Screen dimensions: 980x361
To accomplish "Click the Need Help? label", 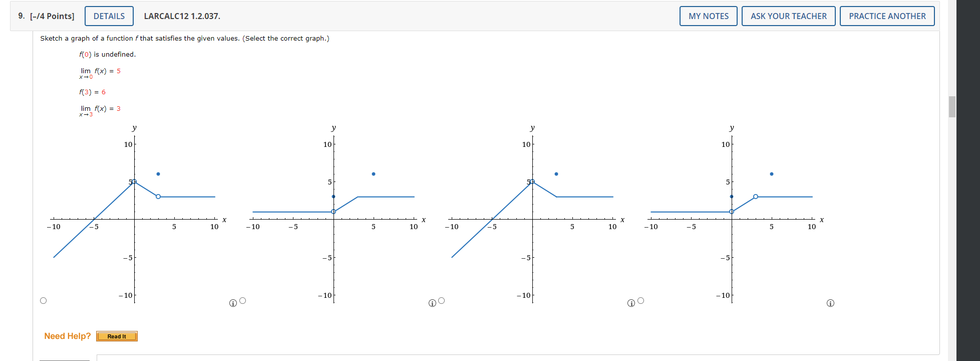I will tap(67, 335).
